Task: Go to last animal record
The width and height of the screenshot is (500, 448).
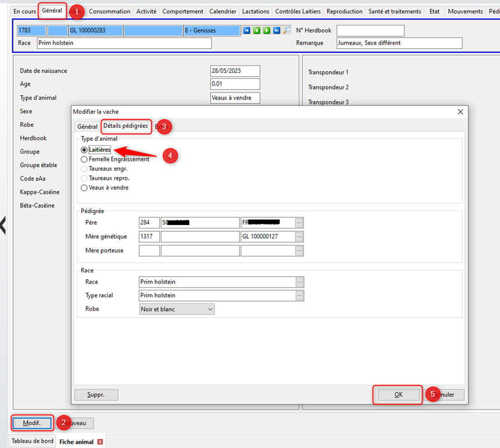Action: pos(277,31)
